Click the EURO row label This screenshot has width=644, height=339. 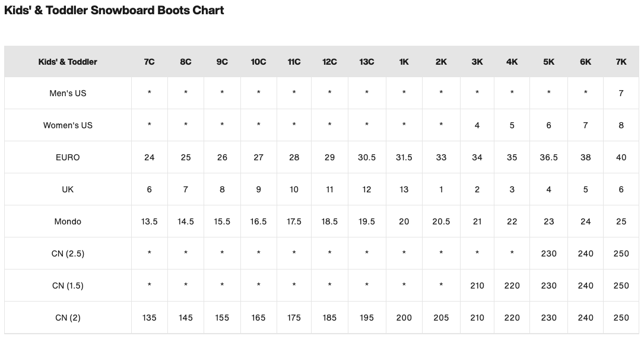coord(68,157)
